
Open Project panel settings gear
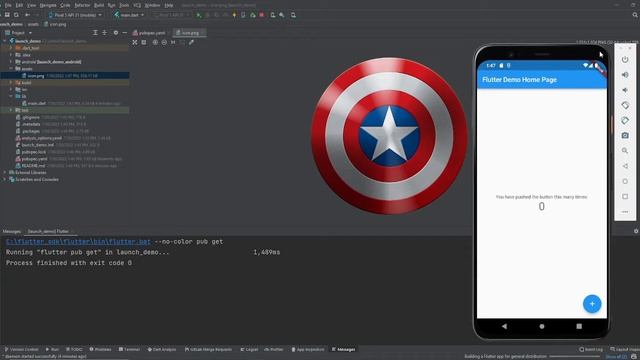(x=116, y=33)
